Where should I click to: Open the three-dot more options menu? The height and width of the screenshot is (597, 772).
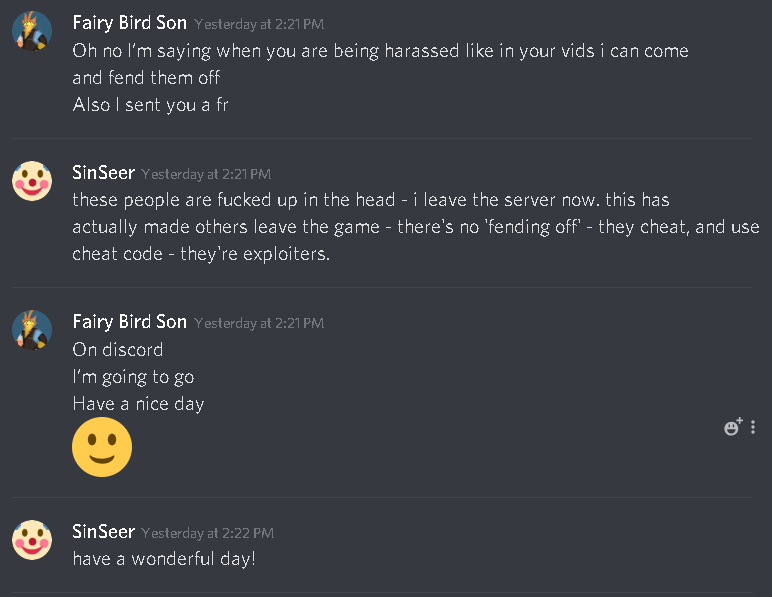pos(753,427)
